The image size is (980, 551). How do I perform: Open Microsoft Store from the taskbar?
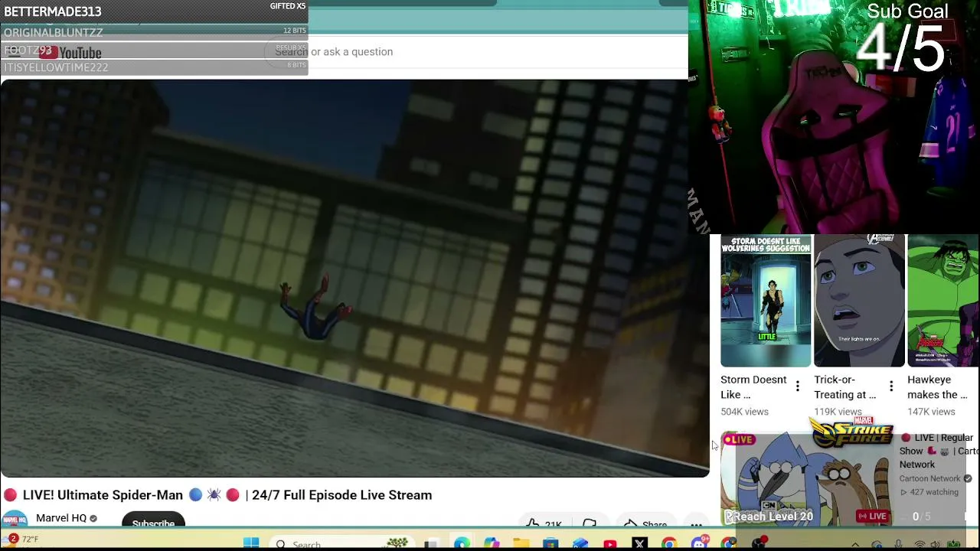[550, 544]
